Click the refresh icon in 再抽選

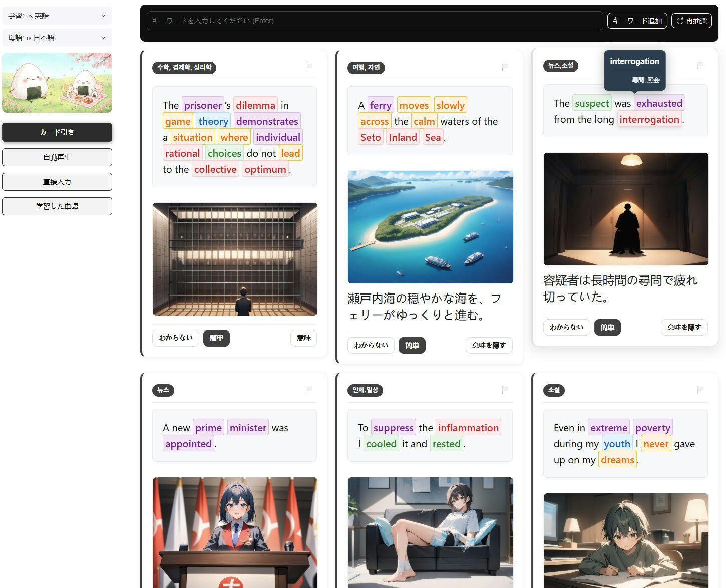(x=679, y=21)
